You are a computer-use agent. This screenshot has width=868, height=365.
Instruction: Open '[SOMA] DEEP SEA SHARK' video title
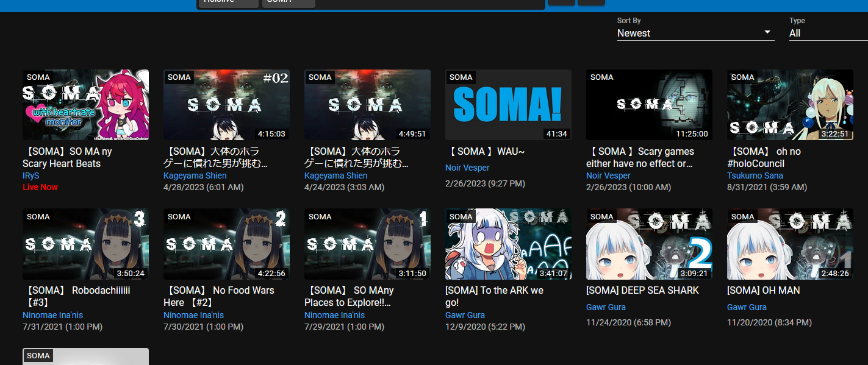point(643,290)
